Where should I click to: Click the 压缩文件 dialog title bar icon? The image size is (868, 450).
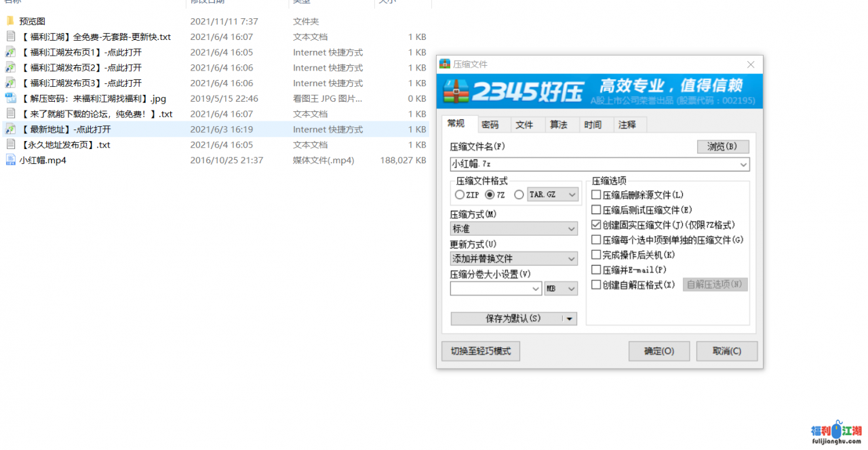tap(445, 64)
